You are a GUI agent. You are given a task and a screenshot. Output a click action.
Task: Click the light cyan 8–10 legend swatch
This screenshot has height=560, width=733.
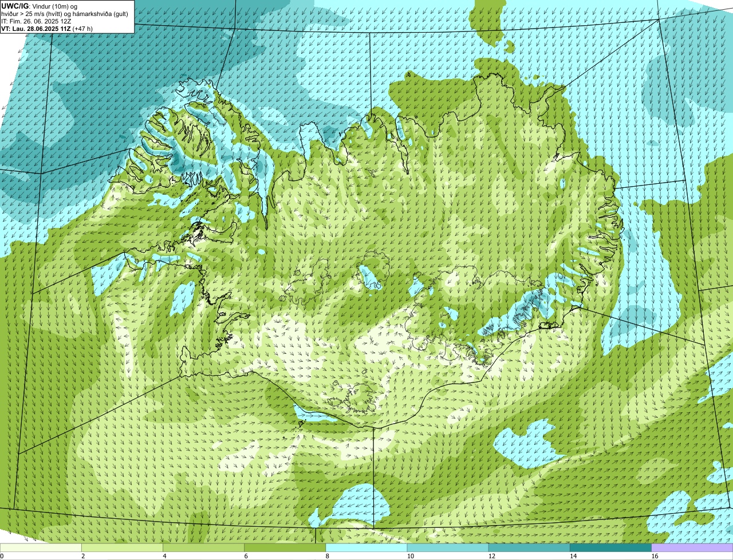[366, 547]
